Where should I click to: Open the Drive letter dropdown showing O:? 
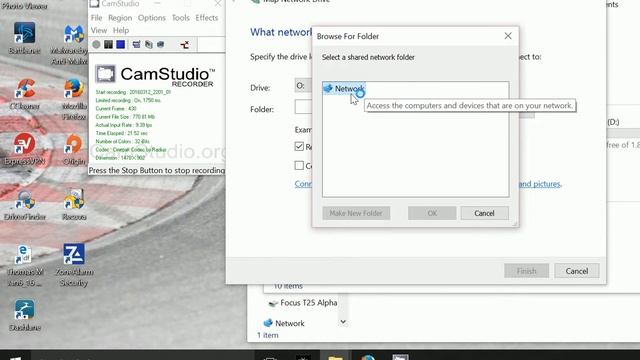tap(303, 86)
